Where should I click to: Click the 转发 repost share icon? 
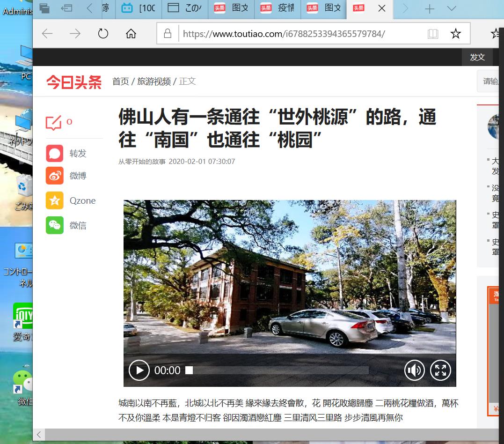54,153
